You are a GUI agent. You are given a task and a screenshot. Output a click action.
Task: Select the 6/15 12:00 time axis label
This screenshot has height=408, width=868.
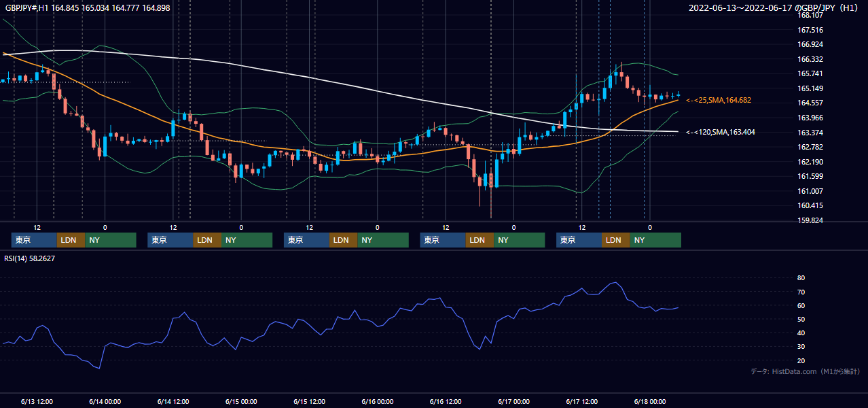pos(310,401)
